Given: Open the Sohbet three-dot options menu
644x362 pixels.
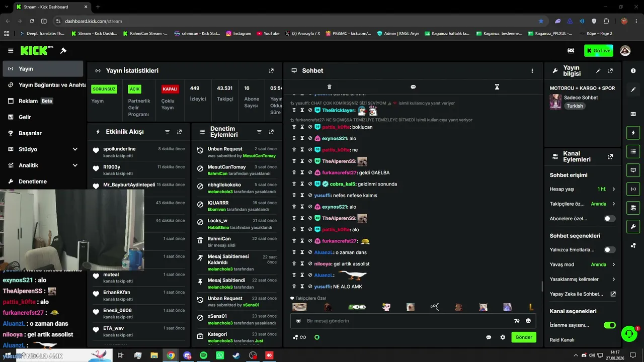Looking at the screenshot, I should coord(532,71).
